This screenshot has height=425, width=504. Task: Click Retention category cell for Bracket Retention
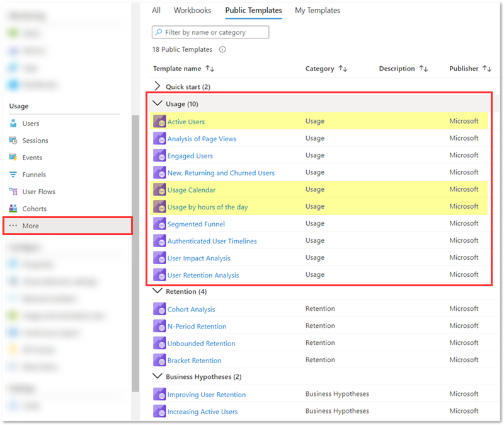pyautogui.click(x=320, y=359)
